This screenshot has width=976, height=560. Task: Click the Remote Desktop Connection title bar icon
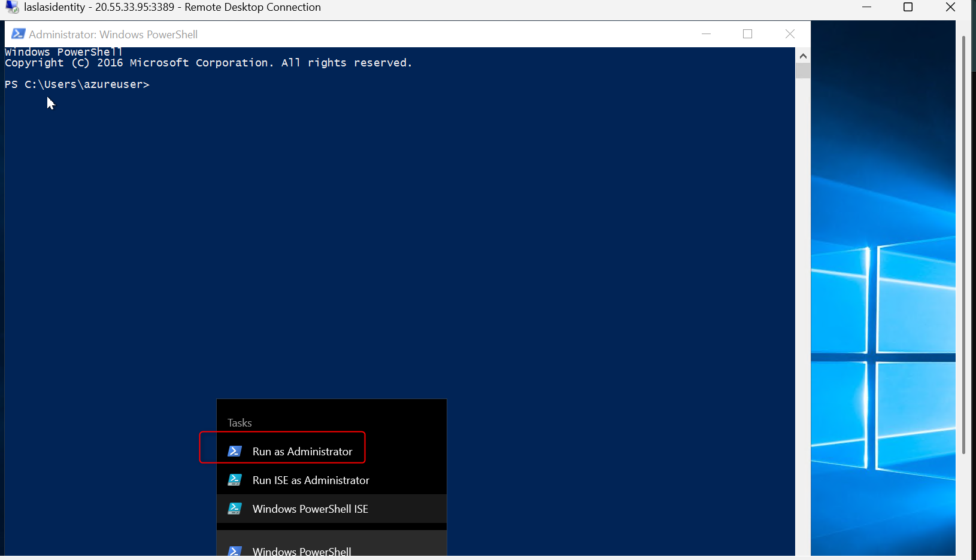pos(12,7)
